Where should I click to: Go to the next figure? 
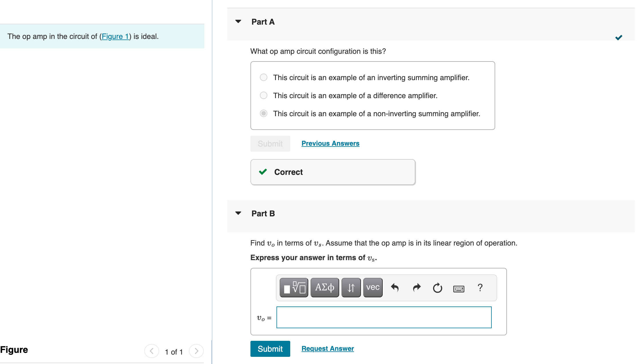pos(196,351)
